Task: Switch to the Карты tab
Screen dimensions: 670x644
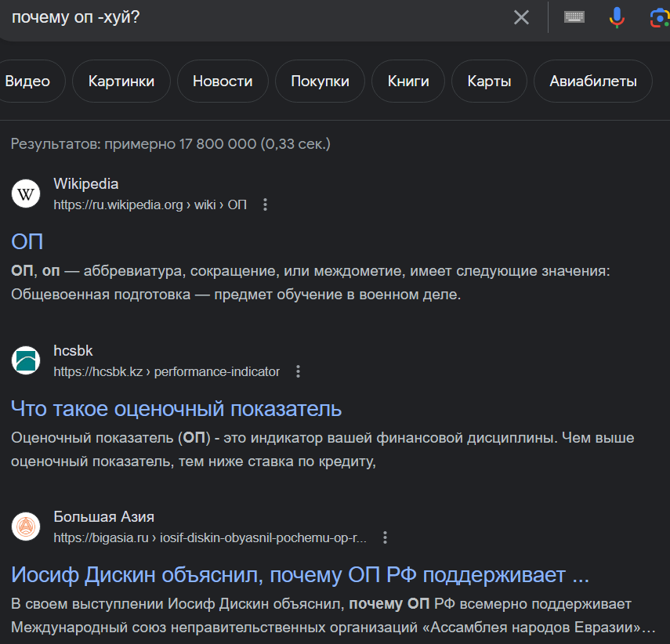Action: pyautogui.click(x=489, y=81)
